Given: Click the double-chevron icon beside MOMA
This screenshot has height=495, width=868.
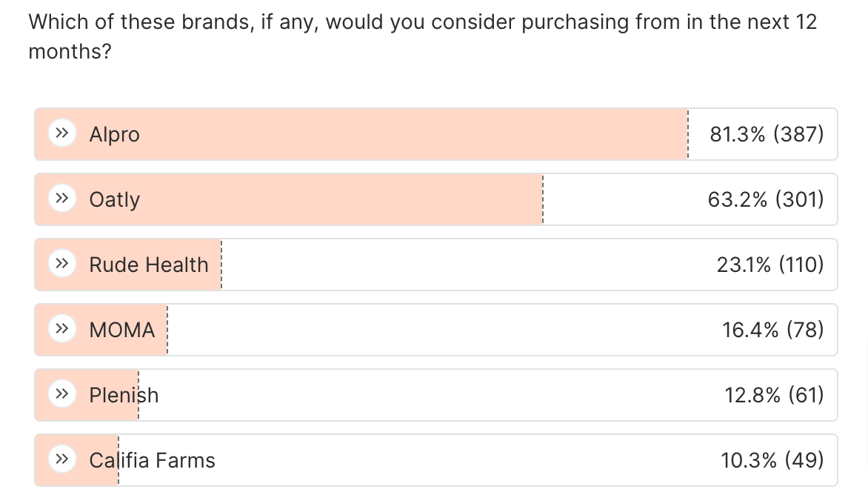Looking at the screenshot, I should click(62, 328).
